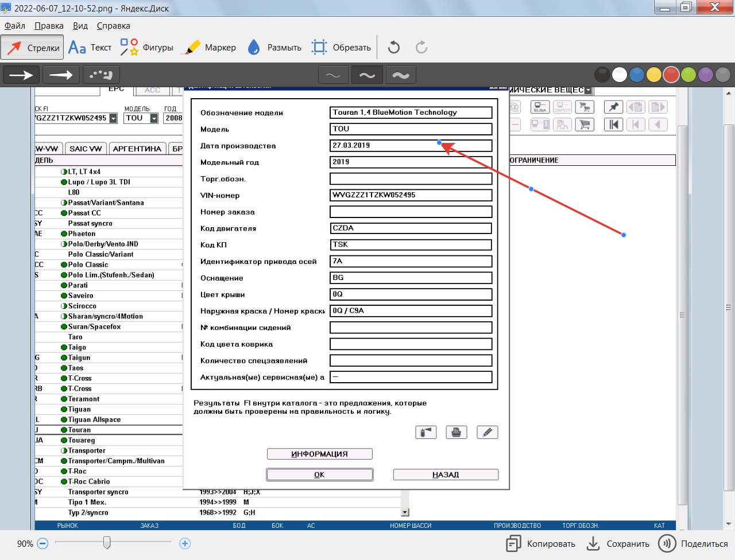This screenshot has height=560, width=735.
Task: Pick the red color swatch
Action: (671, 75)
